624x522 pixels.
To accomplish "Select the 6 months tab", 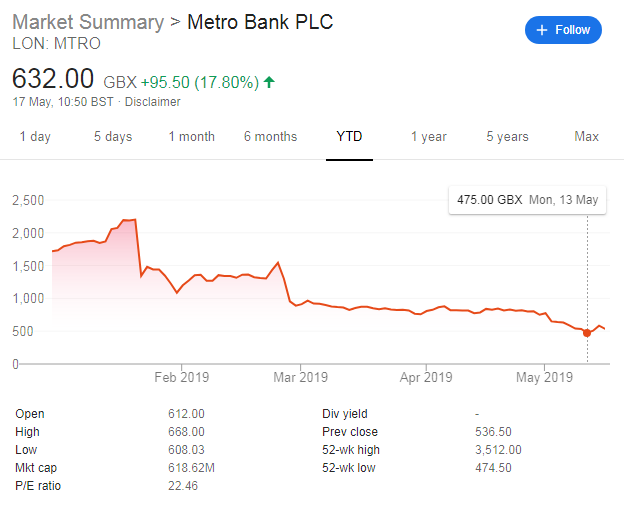I will [270, 137].
